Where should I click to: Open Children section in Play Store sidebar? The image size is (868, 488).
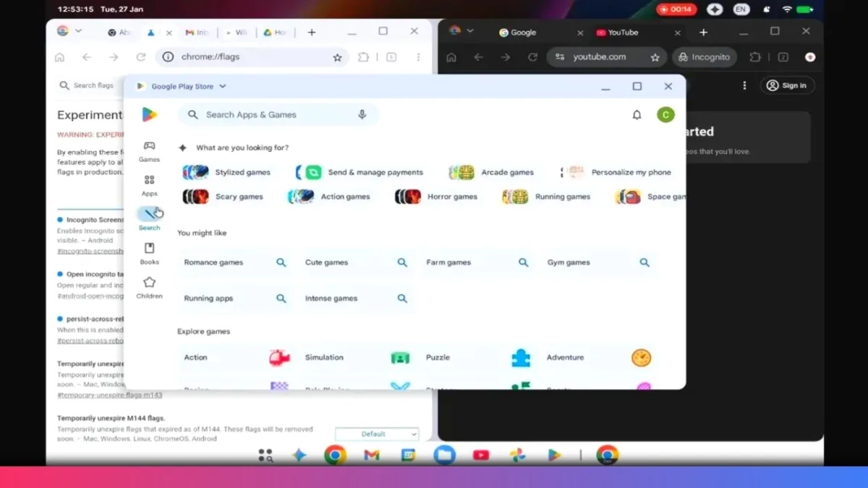click(x=149, y=288)
